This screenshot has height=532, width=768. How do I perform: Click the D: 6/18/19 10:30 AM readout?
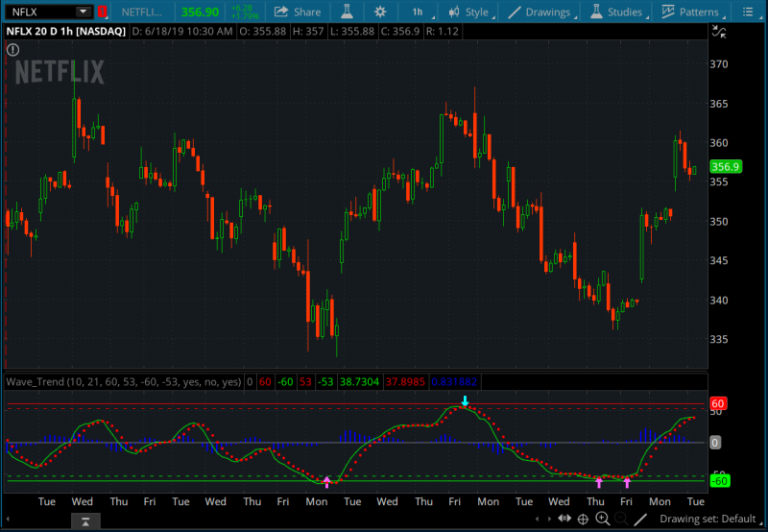pos(182,32)
